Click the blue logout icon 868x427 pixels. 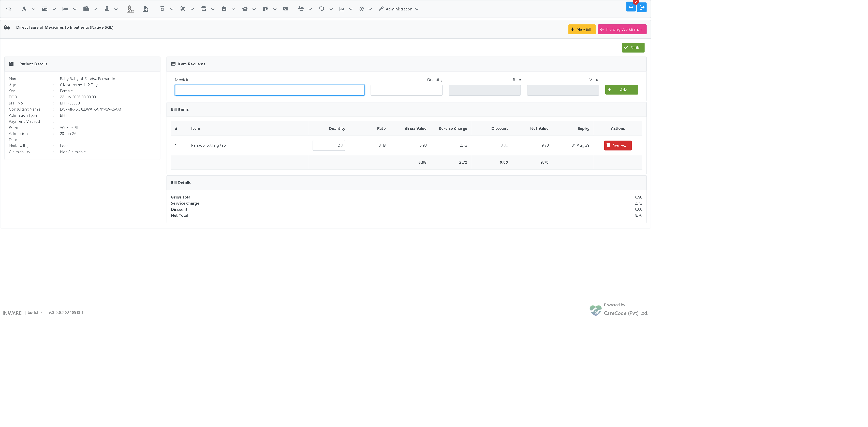[642, 7]
